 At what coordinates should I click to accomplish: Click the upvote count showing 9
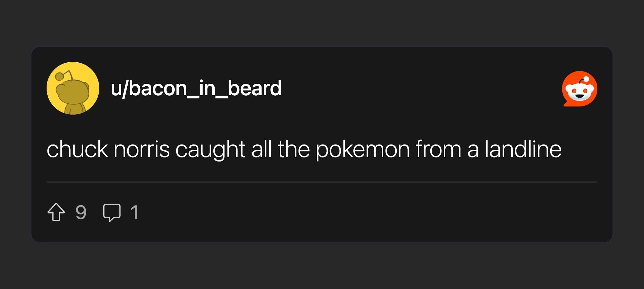click(x=81, y=212)
